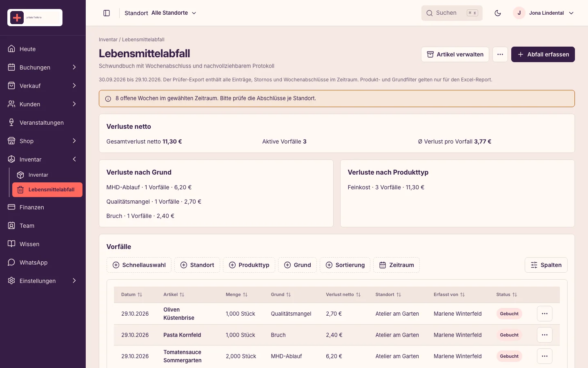Configure table Spalten
The width and height of the screenshot is (588, 368).
[x=546, y=265]
